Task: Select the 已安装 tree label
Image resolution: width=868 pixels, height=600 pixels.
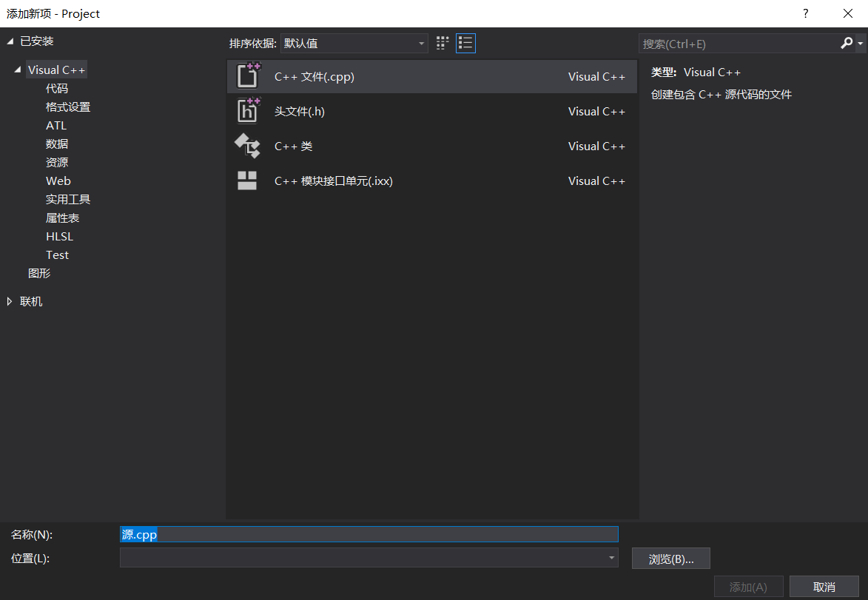Action: 36,41
